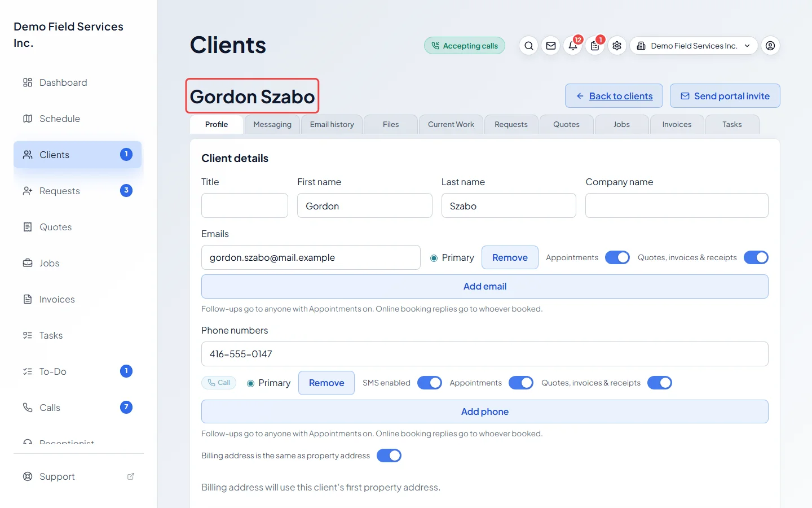
Task: Click the phone number input field
Action: coord(485,354)
